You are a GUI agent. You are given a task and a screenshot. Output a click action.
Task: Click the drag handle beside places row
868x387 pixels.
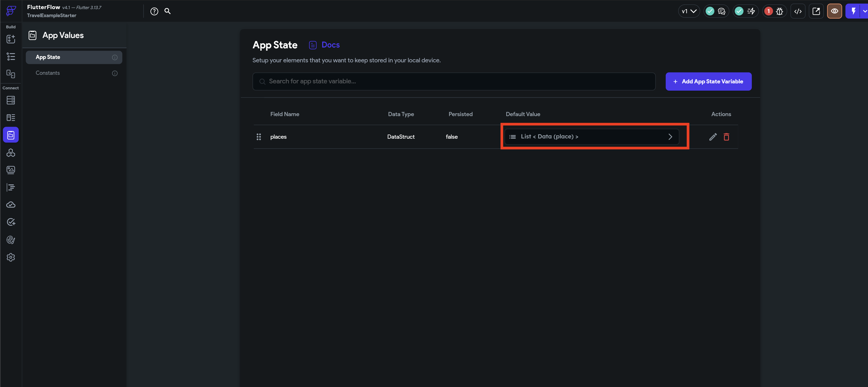(259, 137)
